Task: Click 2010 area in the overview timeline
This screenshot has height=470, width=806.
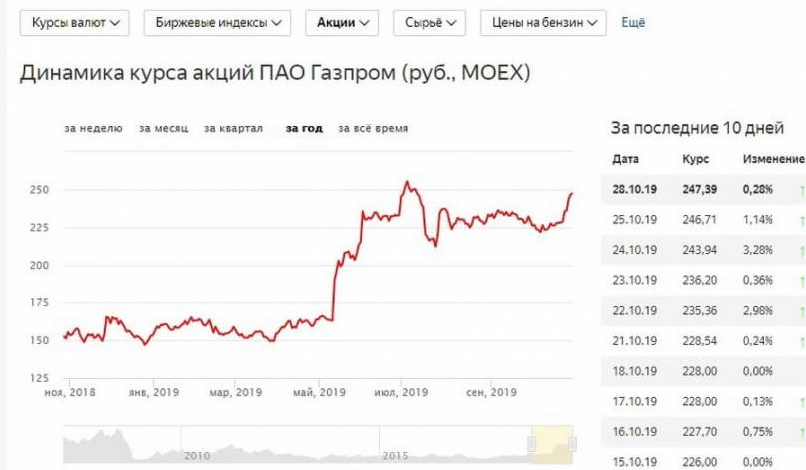Action: (x=197, y=455)
